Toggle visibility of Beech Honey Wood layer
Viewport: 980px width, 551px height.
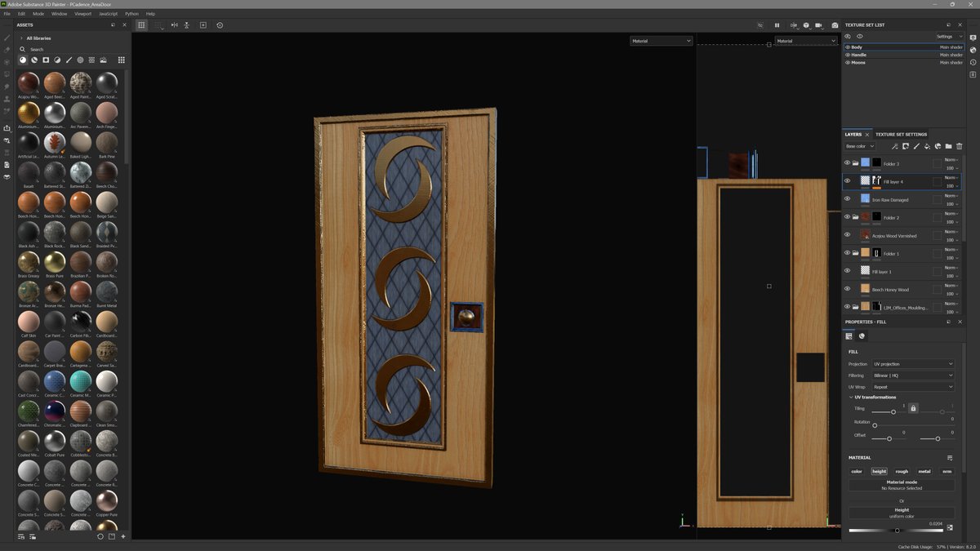tap(847, 289)
